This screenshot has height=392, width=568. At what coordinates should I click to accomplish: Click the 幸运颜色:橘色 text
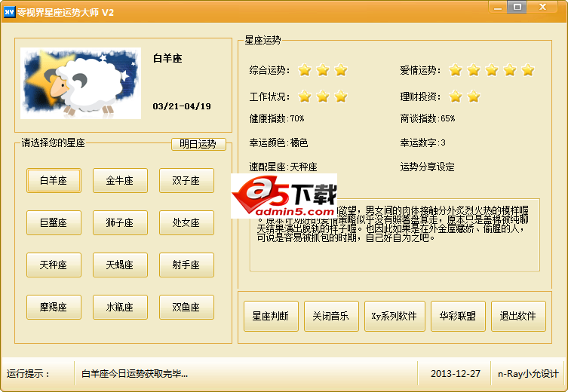pos(278,142)
